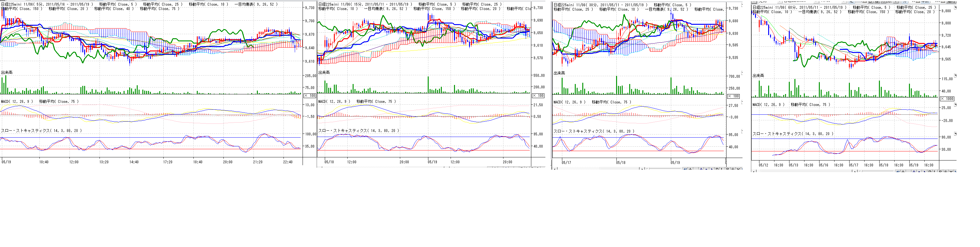Click the X icon under 30-minute chart
Image resolution: width=980 pixels, height=247 pixels.
(738, 169)
